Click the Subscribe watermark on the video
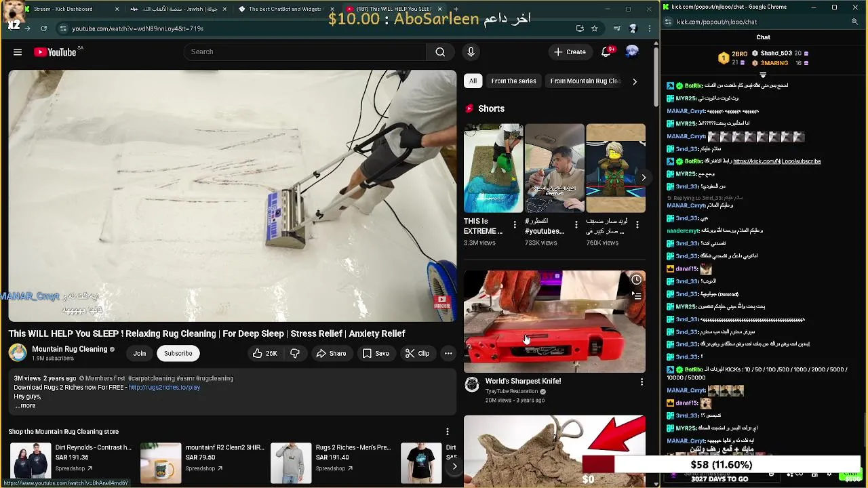This screenshot has height=488, width=868. [x=442, y=302]
